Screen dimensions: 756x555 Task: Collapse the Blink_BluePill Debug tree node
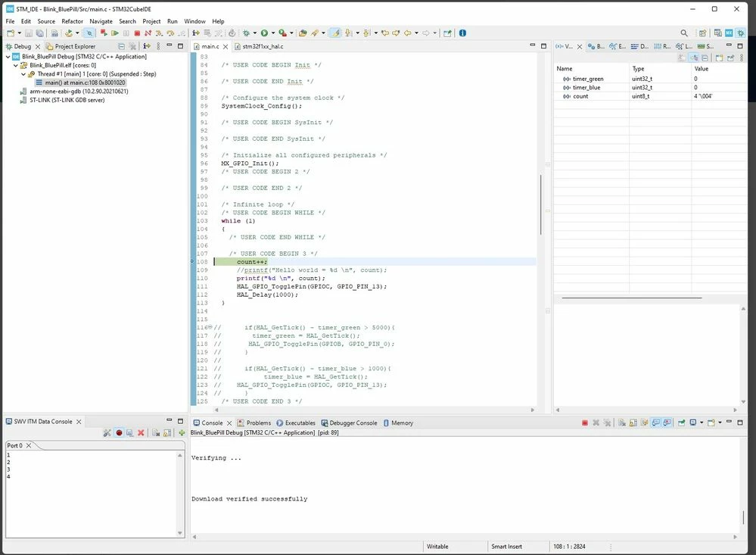pos(8,57)
